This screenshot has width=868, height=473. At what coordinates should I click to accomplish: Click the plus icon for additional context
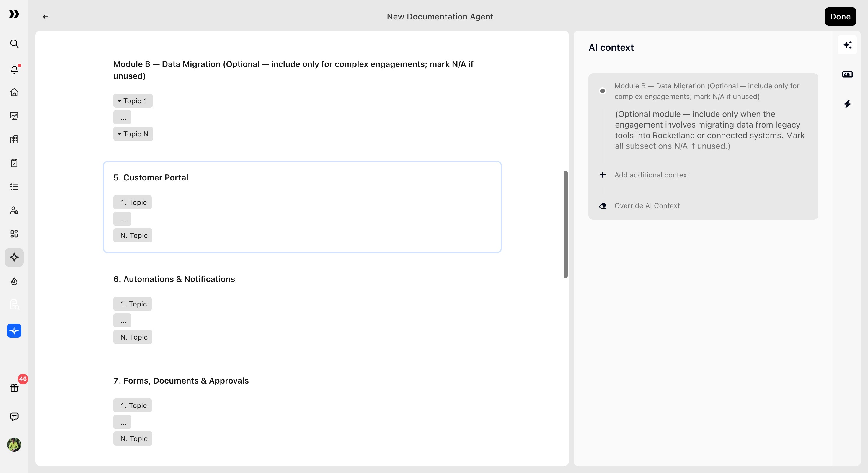pos(603,175)
